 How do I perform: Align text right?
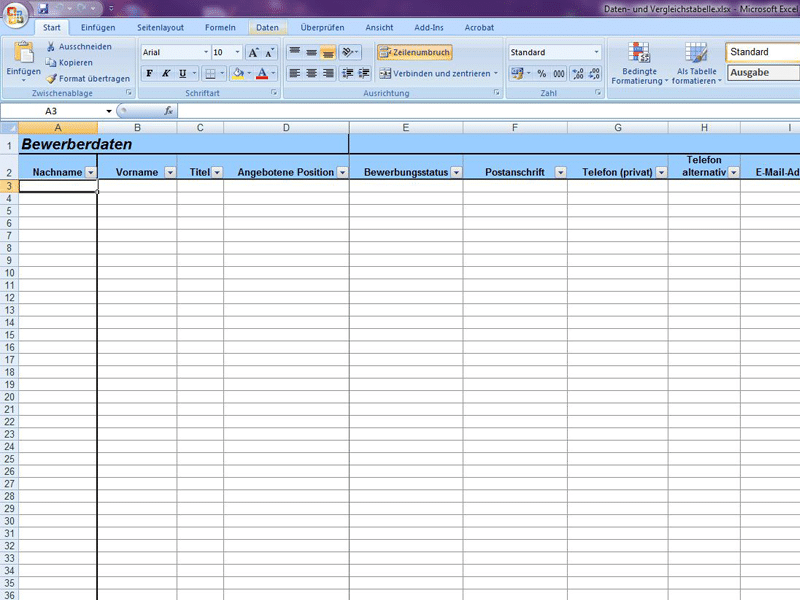[328, 73]
